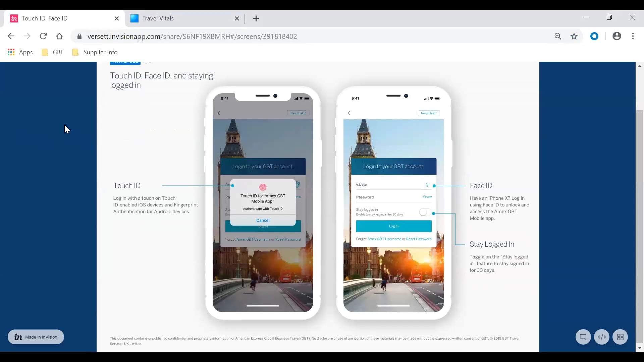
Task: Open the browser profile avatar
Action: (617, 36)
